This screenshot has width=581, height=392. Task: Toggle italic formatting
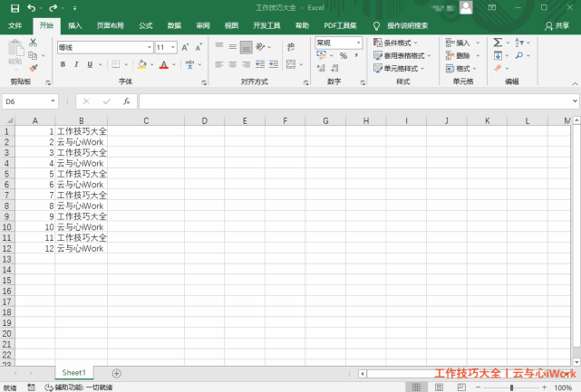click(x=76, y=64)
